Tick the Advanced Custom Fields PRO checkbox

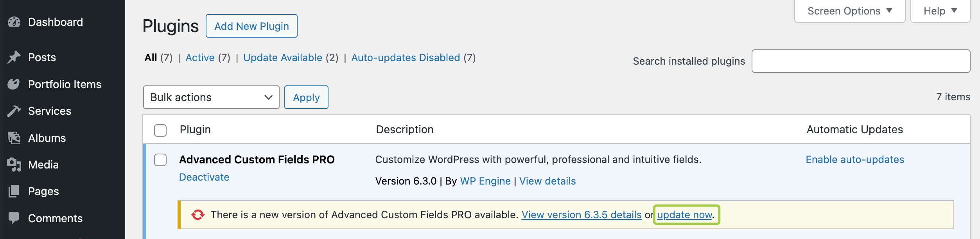click(160, 160)
